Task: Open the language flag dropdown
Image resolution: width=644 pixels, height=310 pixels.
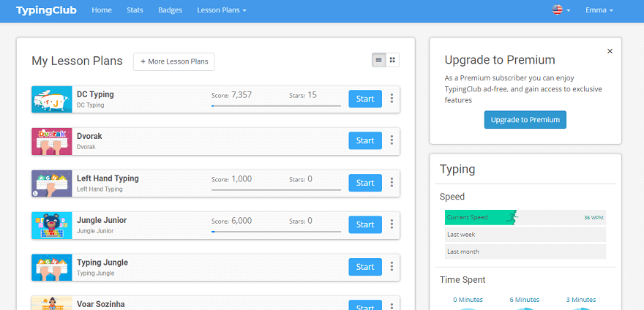Action: pos(561,10)
